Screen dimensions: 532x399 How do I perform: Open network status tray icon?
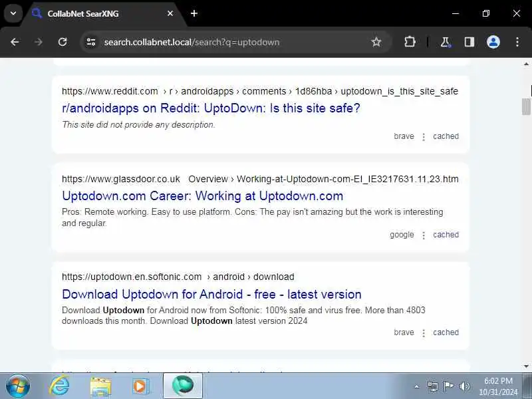click(x=433, y=386)
